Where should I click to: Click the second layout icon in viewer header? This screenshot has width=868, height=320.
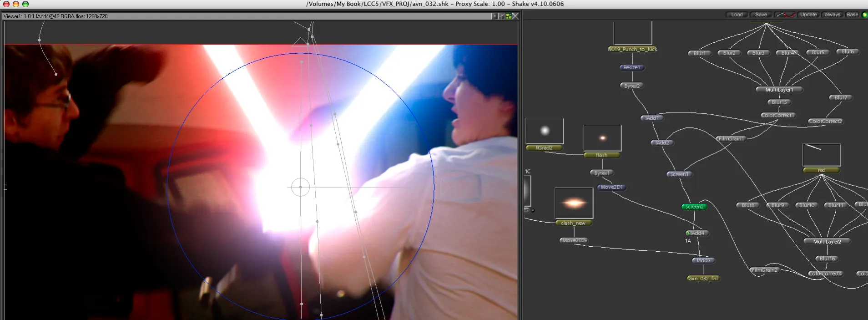501,16
